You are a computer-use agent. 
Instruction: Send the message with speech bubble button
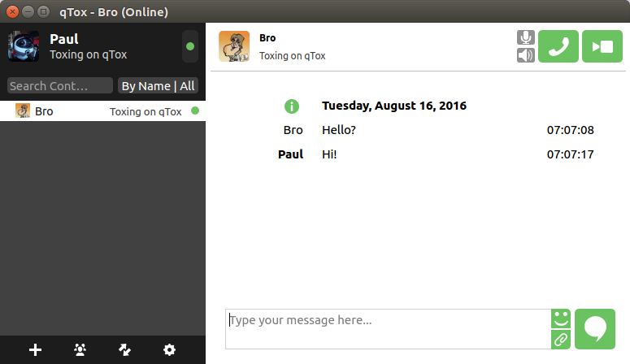[595, 329]
